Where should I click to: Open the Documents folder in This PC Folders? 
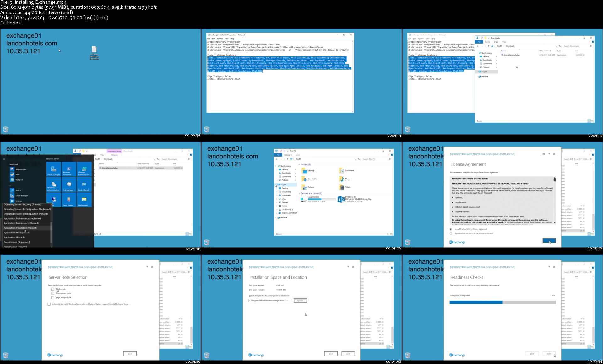pyautogui.click(x=347, y=171)
